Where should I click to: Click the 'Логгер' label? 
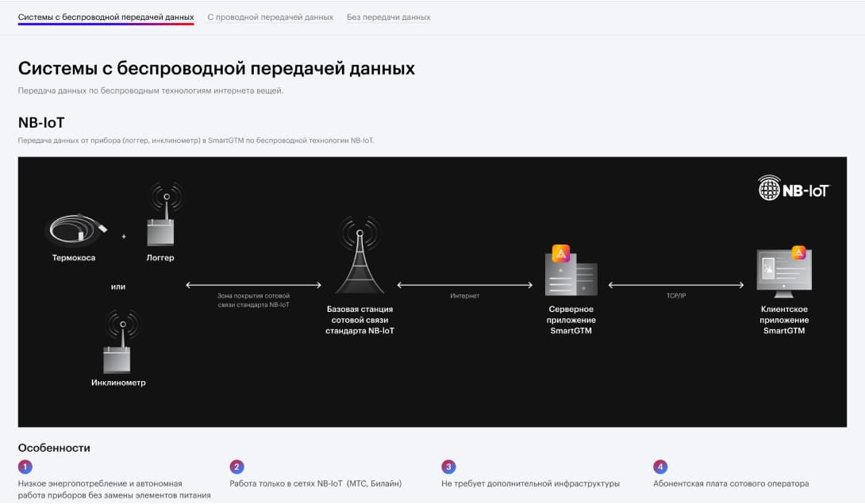[160, 258]
